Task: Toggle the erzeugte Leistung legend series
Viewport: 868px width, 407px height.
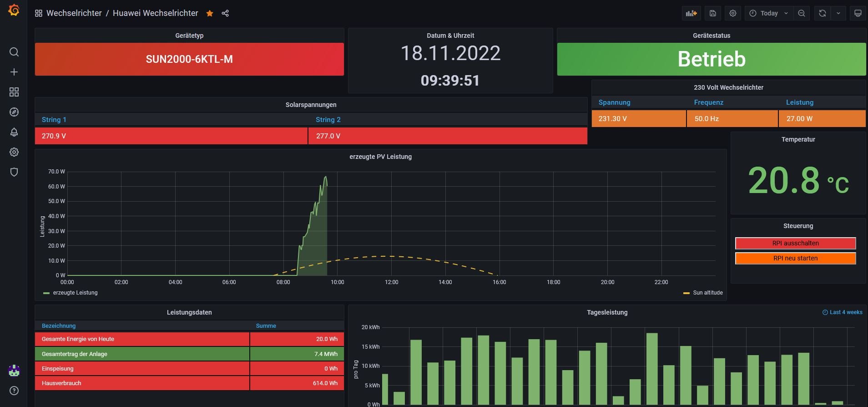Action: [75, 293]
